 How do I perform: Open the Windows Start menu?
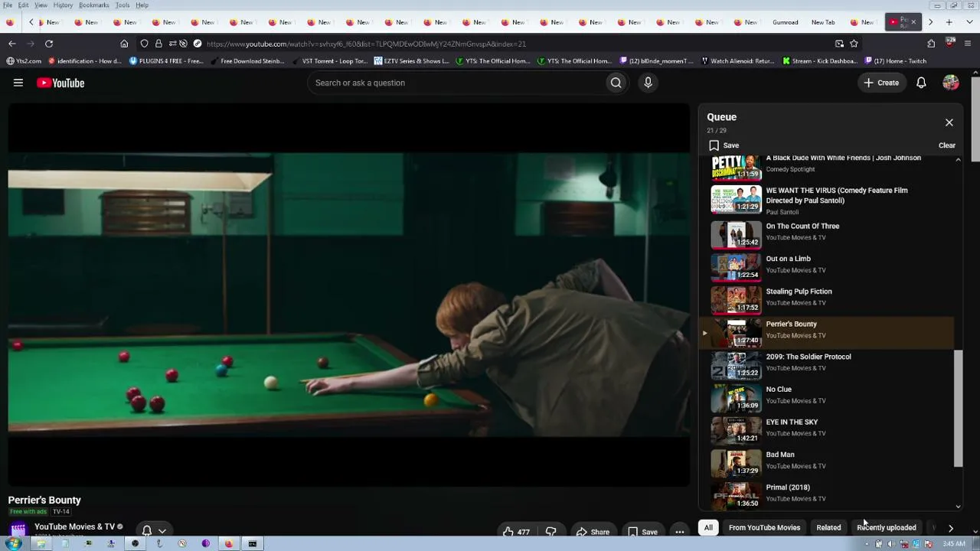point(13,543)
